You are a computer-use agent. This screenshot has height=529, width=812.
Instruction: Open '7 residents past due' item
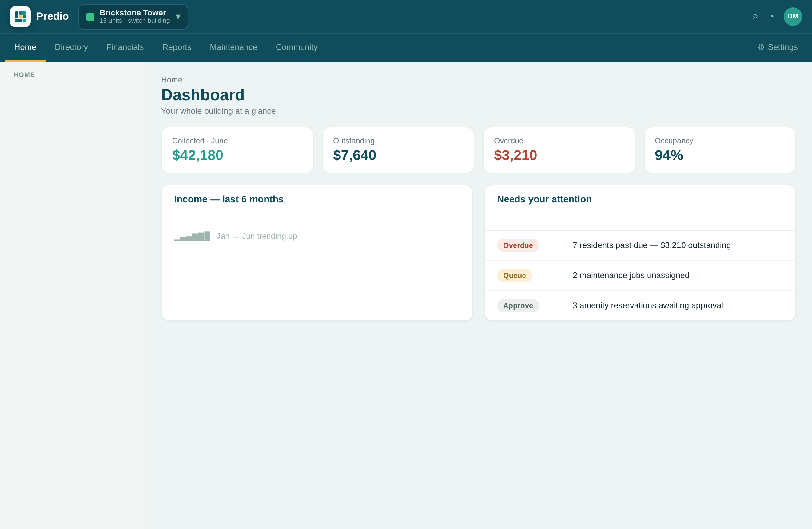tap(640, 245)
